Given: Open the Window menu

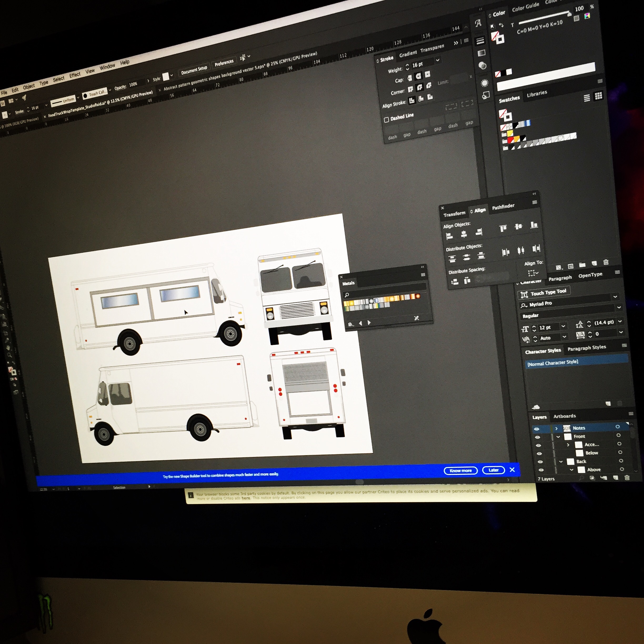Looking at the screenshot, I should [107, 67].
